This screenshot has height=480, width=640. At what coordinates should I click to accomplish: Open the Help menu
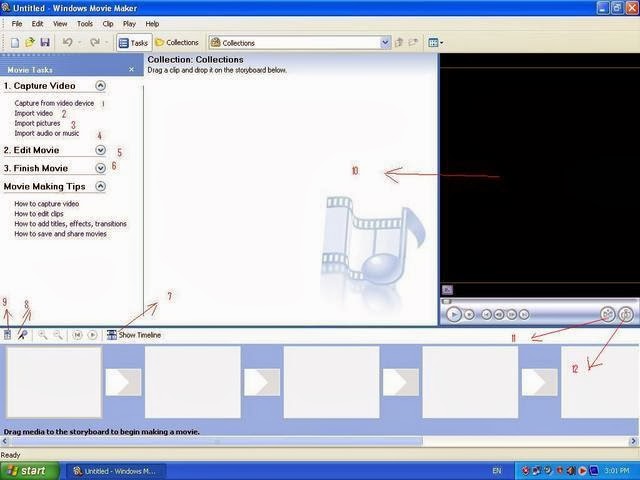(152, 24)
